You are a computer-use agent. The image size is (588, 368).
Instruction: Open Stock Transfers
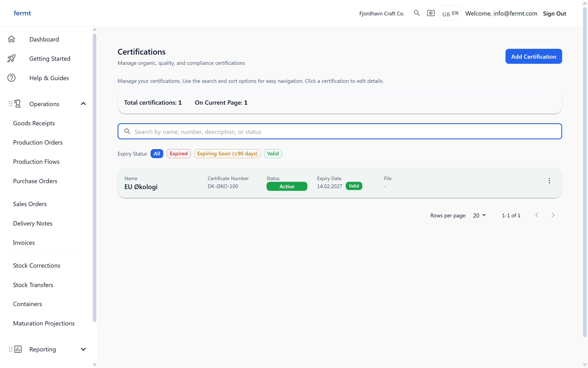[33, 285]
